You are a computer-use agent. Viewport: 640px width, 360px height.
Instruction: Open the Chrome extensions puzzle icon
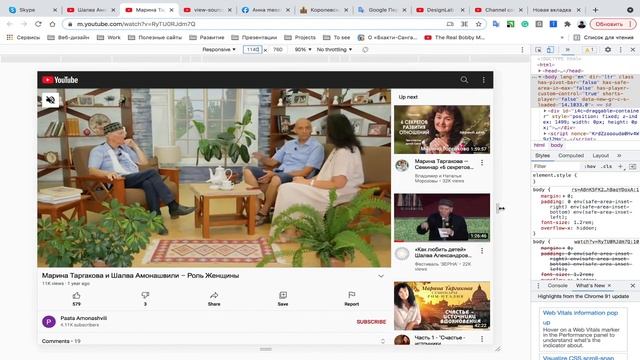tap(567, 24)
